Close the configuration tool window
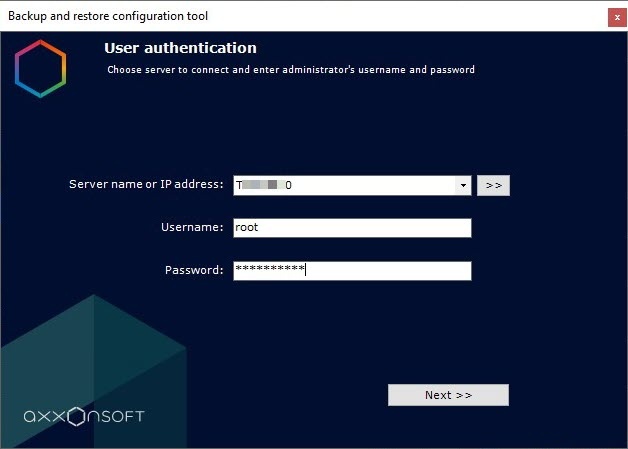Image resolution: width=628 pixels, height=449 pixels. click(613, 17)
